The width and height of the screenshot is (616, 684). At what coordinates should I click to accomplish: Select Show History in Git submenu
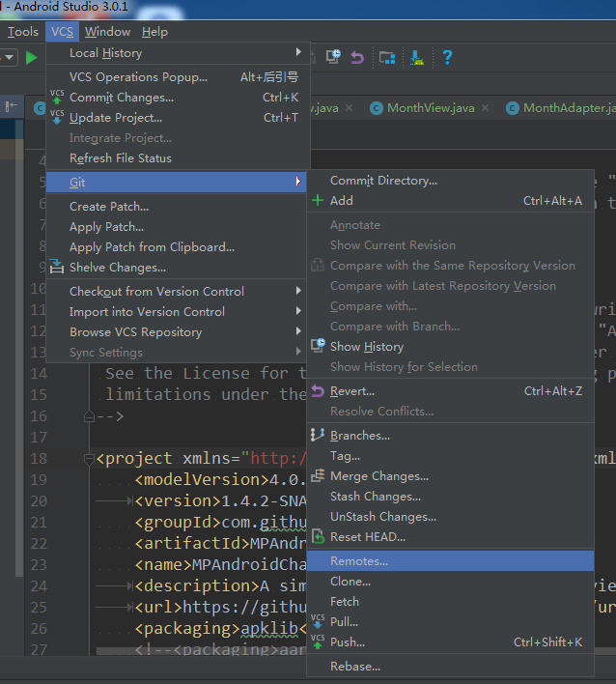[x=450, y=347]
